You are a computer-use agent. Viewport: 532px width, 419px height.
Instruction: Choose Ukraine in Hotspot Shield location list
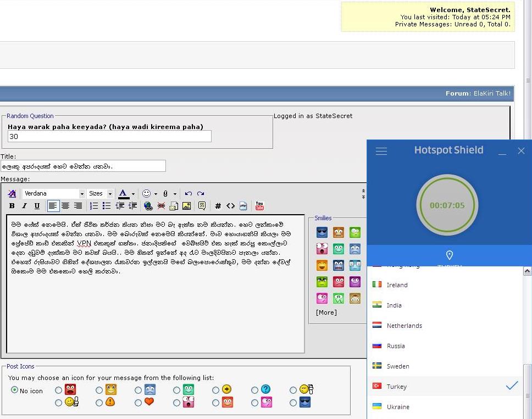click(x=445, y=407)
